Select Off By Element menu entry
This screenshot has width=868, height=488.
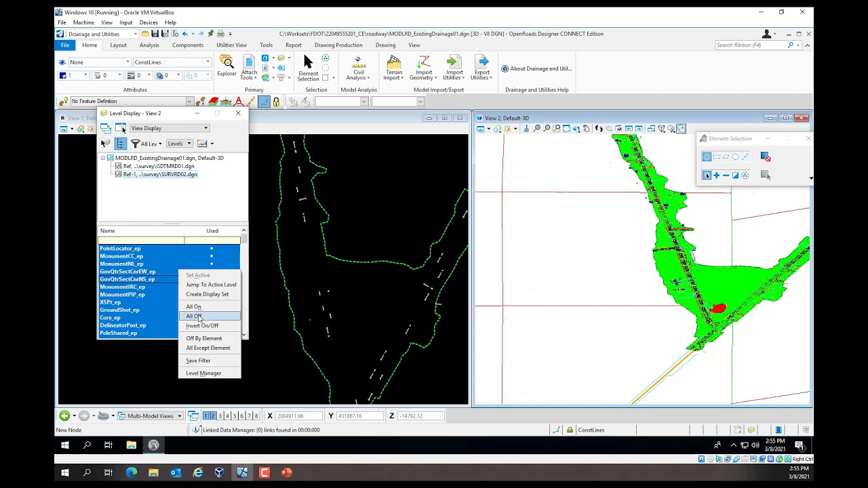209,338
